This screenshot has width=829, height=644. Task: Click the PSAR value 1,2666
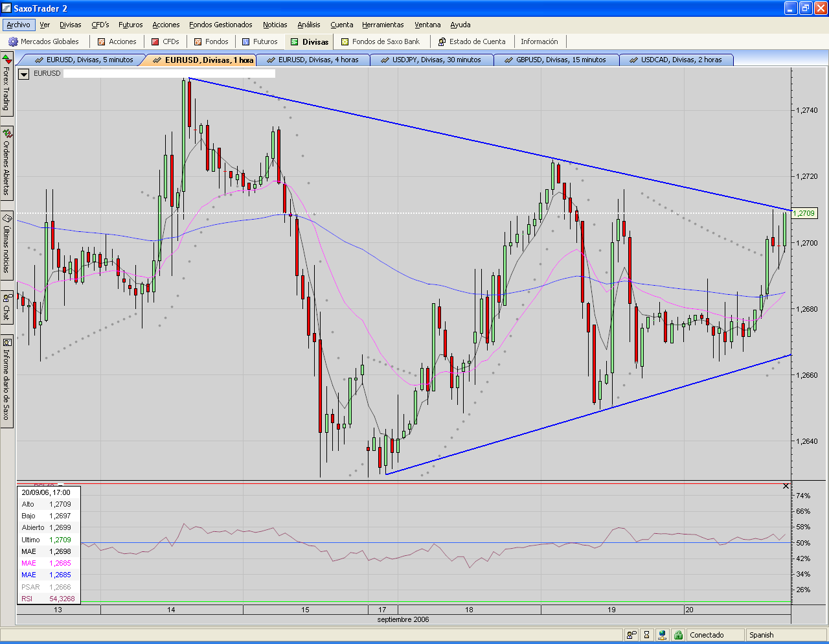coord(60,587)
